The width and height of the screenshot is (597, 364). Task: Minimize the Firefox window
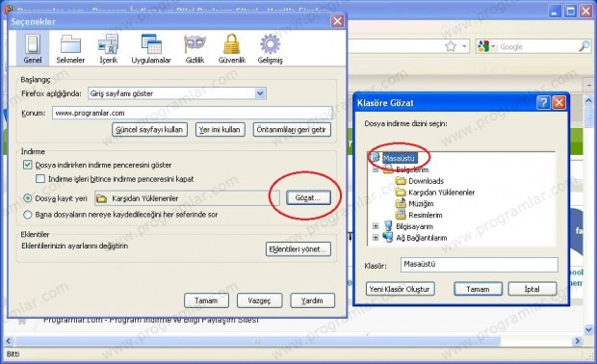click(555, 11)
